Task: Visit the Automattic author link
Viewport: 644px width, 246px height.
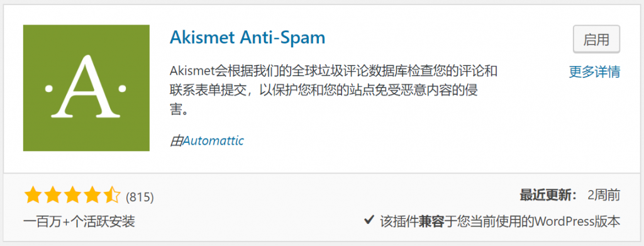Action: pos(213,141)
